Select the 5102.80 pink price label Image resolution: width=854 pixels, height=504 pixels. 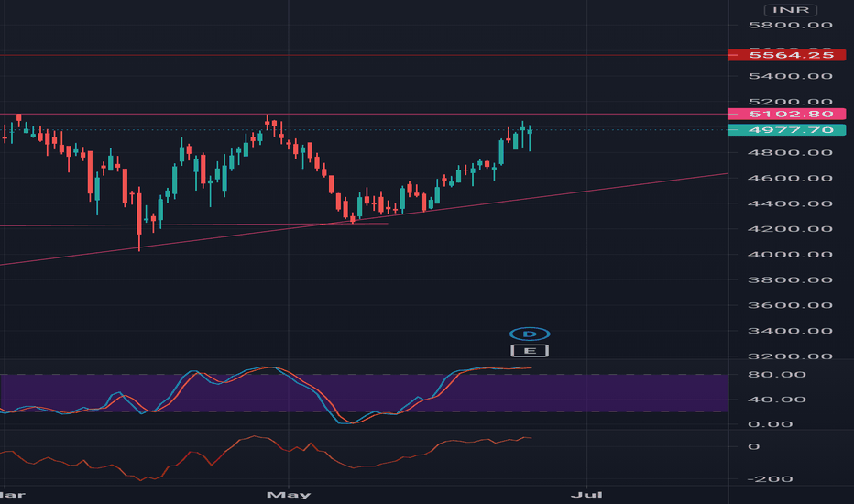pos(786,114)
